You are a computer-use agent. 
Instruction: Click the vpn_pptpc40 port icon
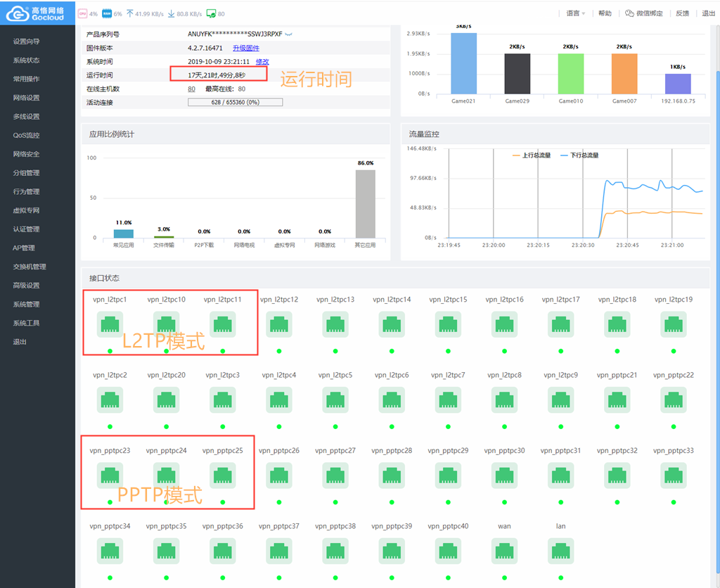tap(448, 551)
